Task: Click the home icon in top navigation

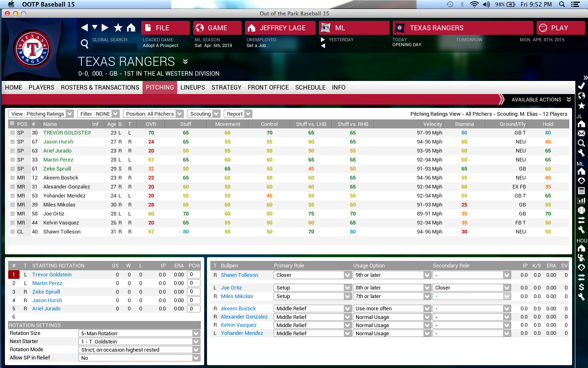Action: (x=131, y=27)
